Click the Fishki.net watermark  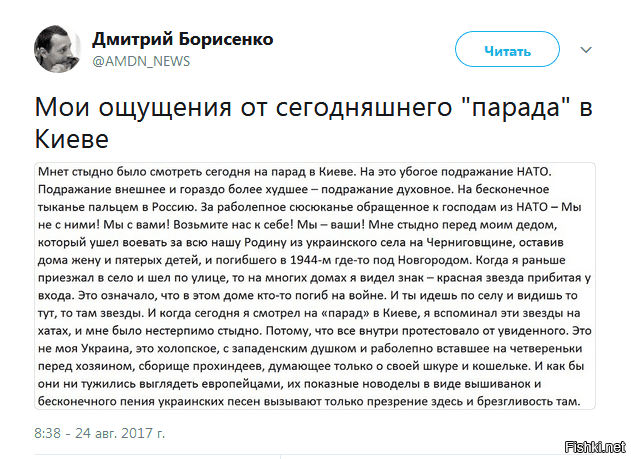[x=596, y=447]
